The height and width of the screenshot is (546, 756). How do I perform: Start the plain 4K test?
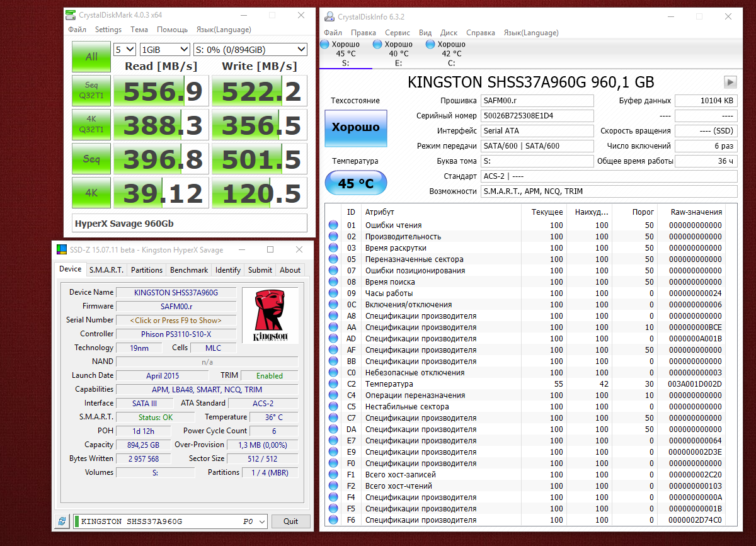pos(91,193)
